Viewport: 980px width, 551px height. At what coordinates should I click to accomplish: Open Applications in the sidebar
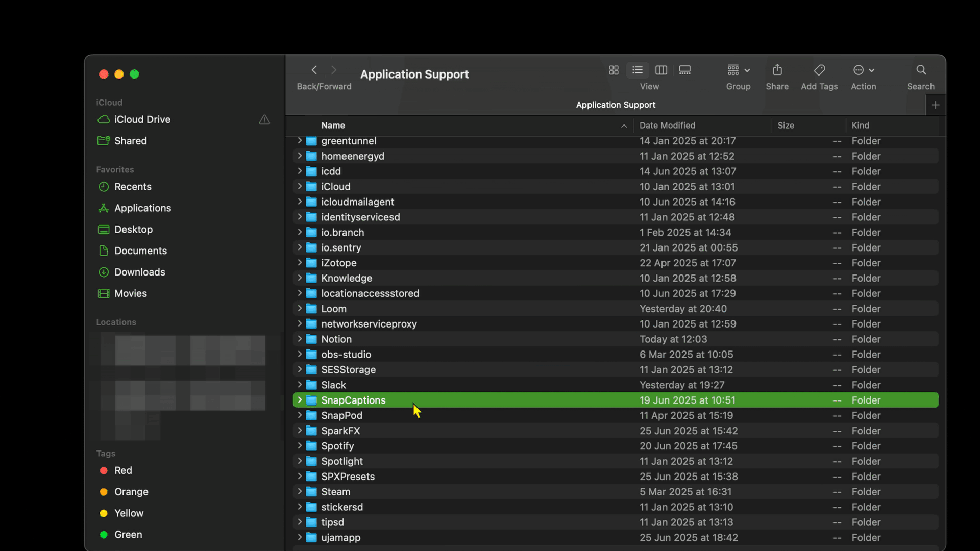[142, 208]
